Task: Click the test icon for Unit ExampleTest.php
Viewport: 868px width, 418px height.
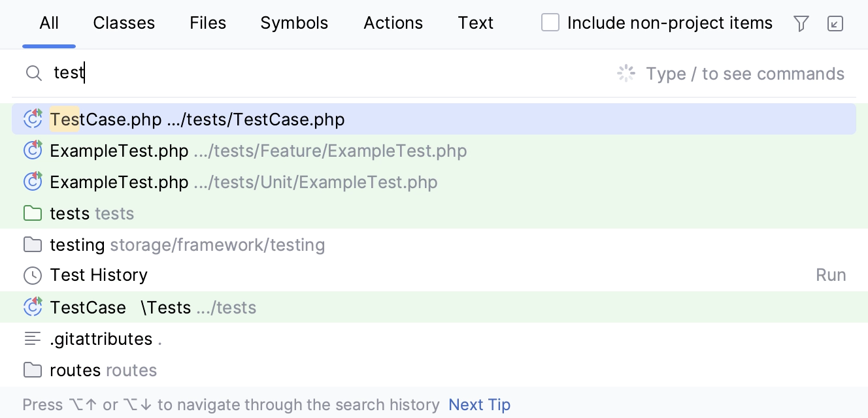Action: [x=33, y=182]
